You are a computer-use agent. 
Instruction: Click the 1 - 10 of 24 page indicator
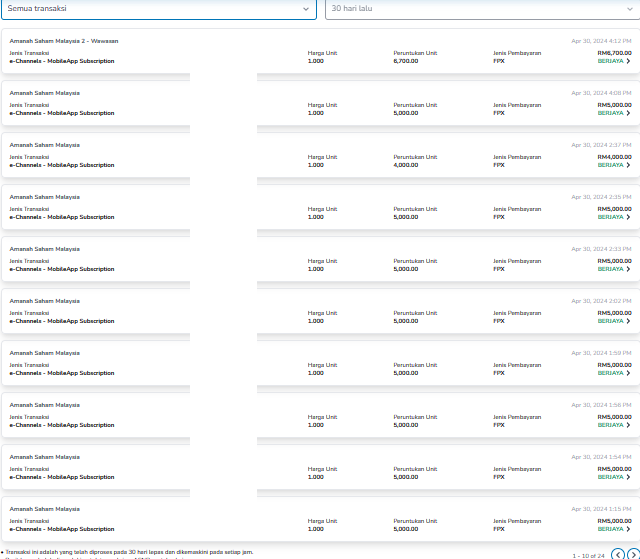(589, 556)
